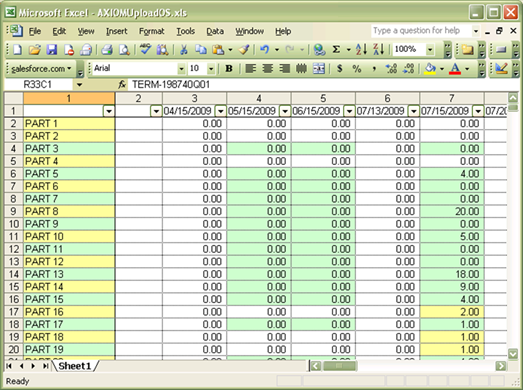Open the filter dropdown for 04/15/2009

(220, 111)
